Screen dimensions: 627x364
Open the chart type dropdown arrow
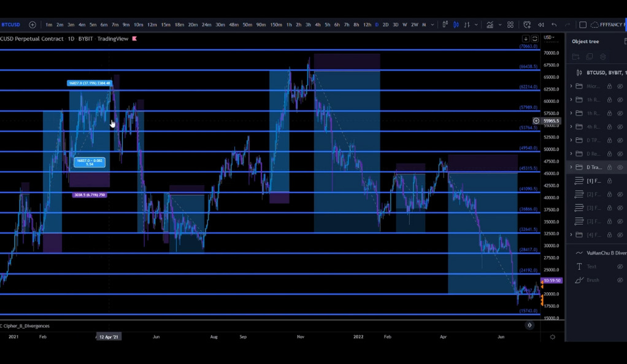pos(476,25)
